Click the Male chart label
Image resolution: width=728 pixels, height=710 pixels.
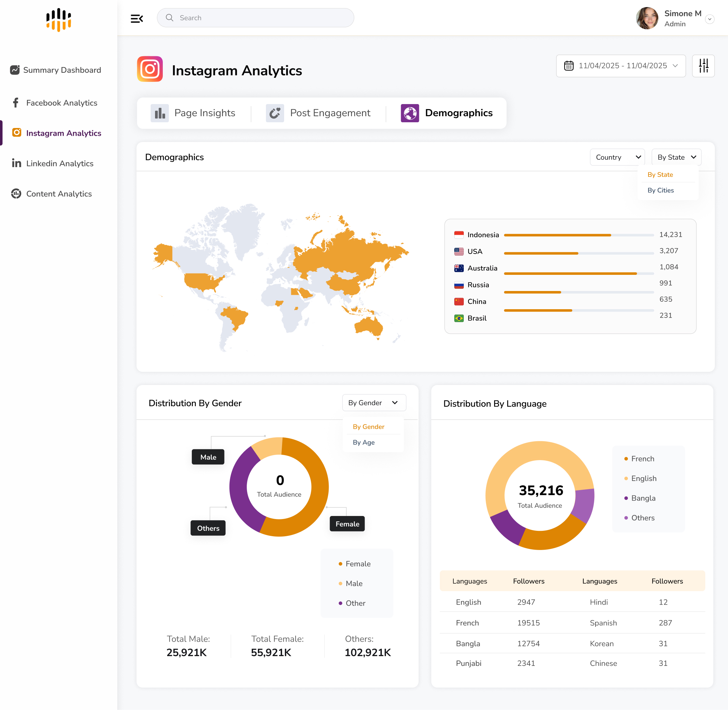click(208, 457)
